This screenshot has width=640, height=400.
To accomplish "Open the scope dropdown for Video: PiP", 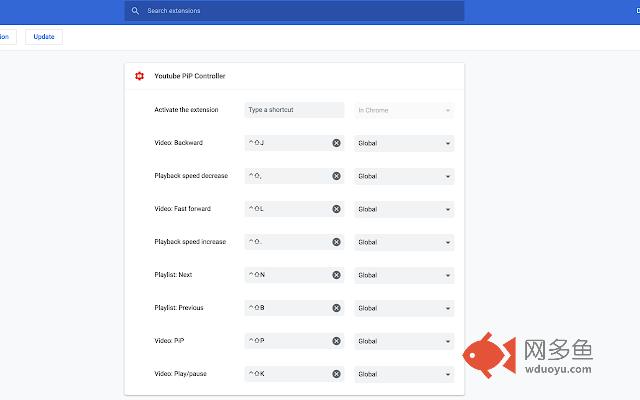I will pyautogui.click(x=404, y=342).
